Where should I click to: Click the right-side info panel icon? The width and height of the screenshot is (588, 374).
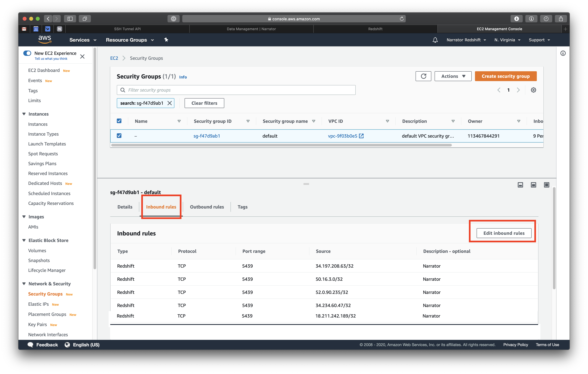[563, 53]
